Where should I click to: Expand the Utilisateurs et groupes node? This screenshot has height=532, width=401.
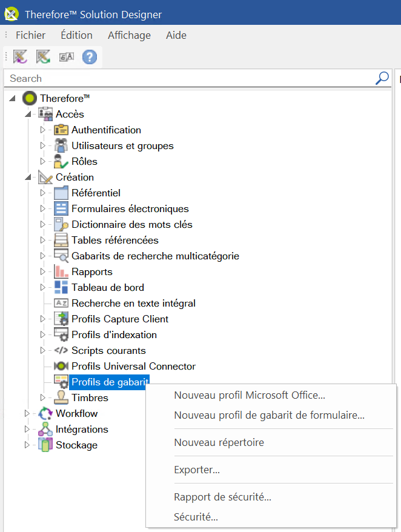(x=42, y=145)
